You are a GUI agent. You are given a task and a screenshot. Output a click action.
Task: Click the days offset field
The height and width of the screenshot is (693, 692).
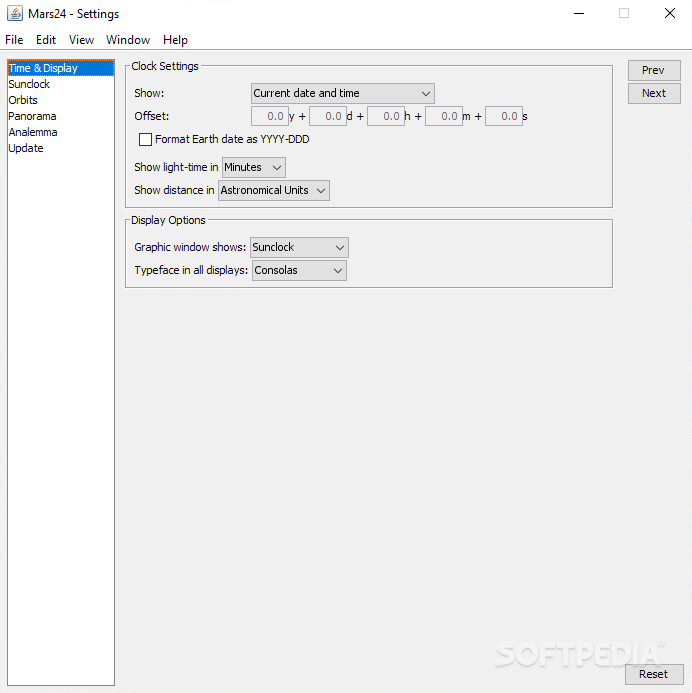tap(328, 116)
